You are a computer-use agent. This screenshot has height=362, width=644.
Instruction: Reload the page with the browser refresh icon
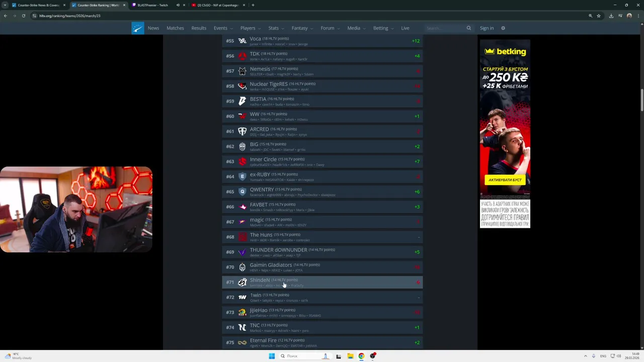[x=23, y=16]
